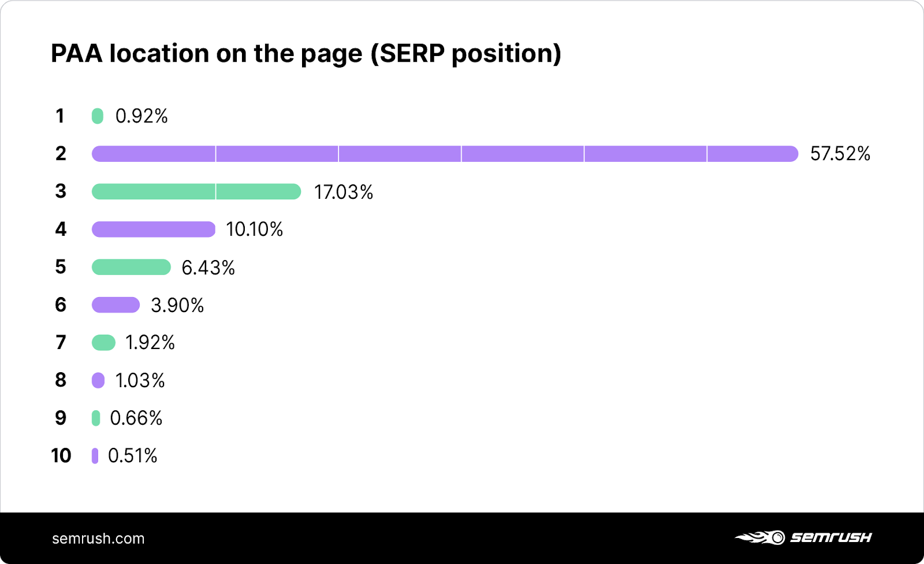Viewport: 924px width, 564px height.
Task: Click the 17.03% value label
Action: tap(344, 192)
